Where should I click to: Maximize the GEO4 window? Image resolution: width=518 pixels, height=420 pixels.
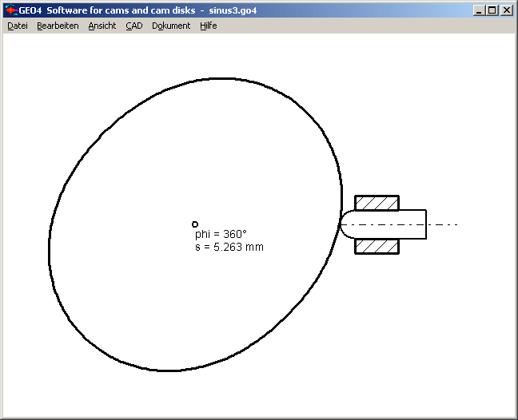[492, 10]
